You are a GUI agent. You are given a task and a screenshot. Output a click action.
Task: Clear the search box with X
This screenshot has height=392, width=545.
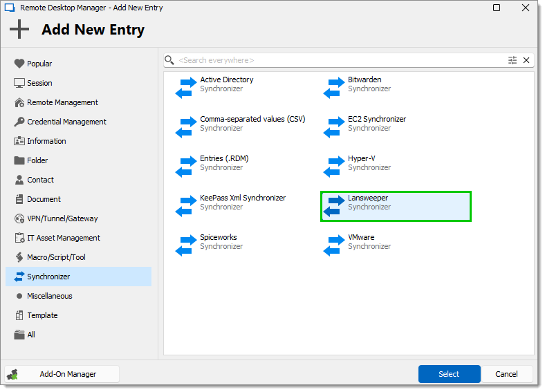click(526, 60)
